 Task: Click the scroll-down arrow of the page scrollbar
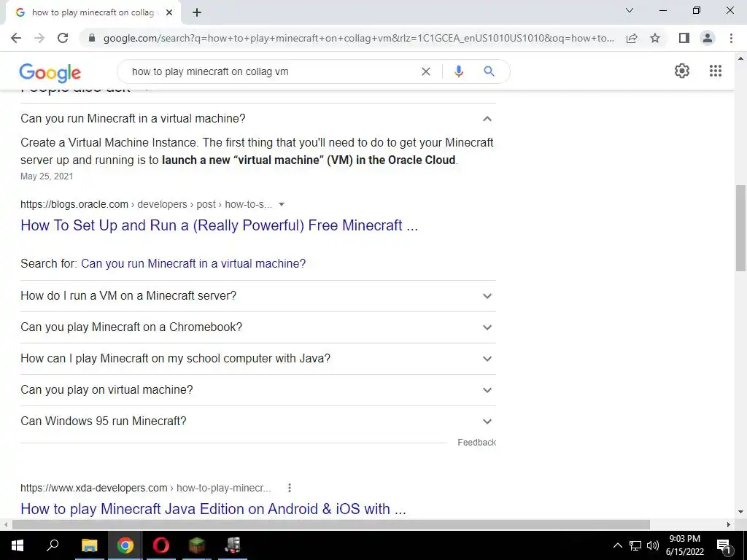(740, 513)
